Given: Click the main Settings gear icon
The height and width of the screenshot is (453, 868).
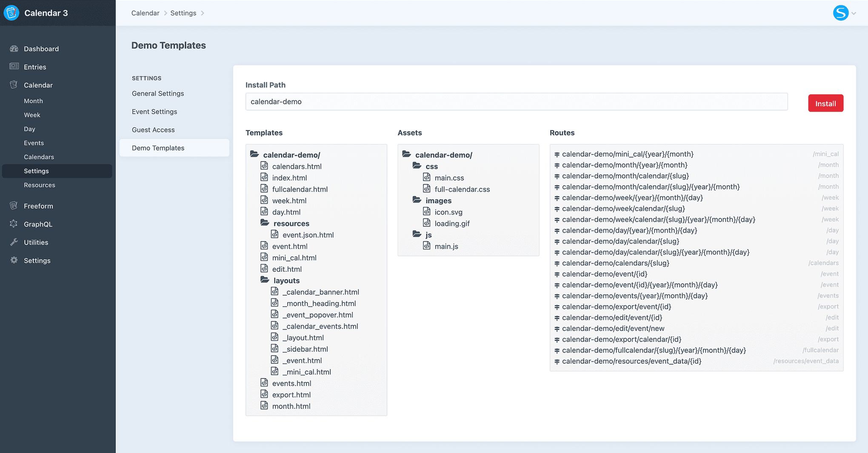Looking at the screenshot, I should click(14, 260).
